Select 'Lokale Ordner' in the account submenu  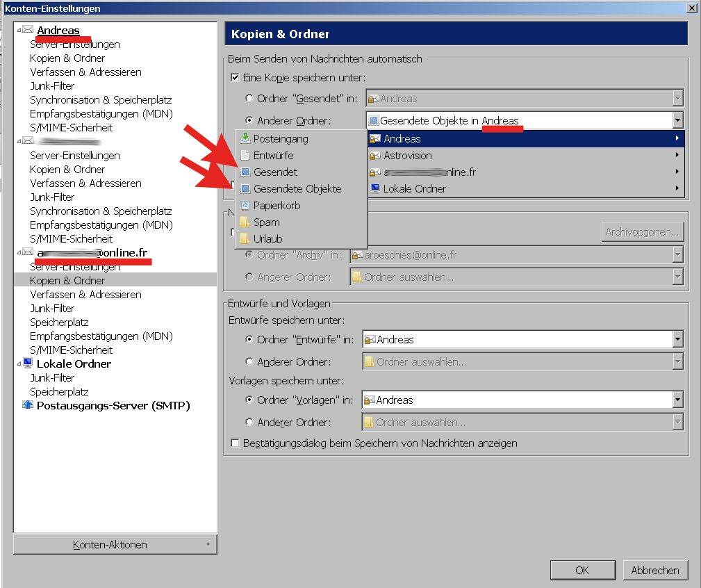414,189
